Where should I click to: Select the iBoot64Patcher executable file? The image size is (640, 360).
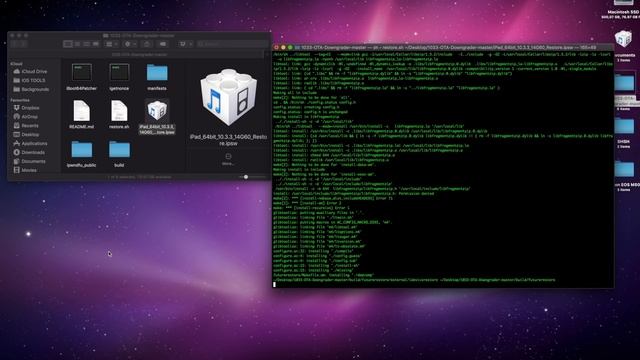[82, 76]
